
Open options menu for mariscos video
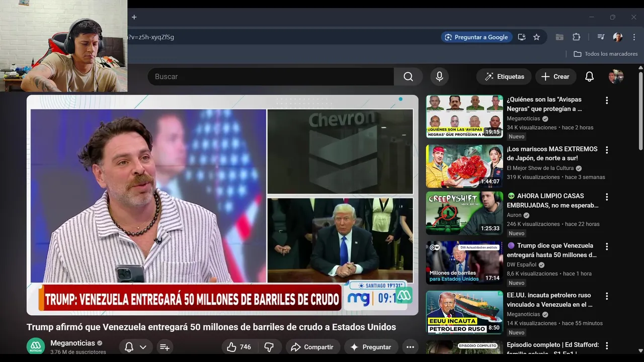point(606,150)
